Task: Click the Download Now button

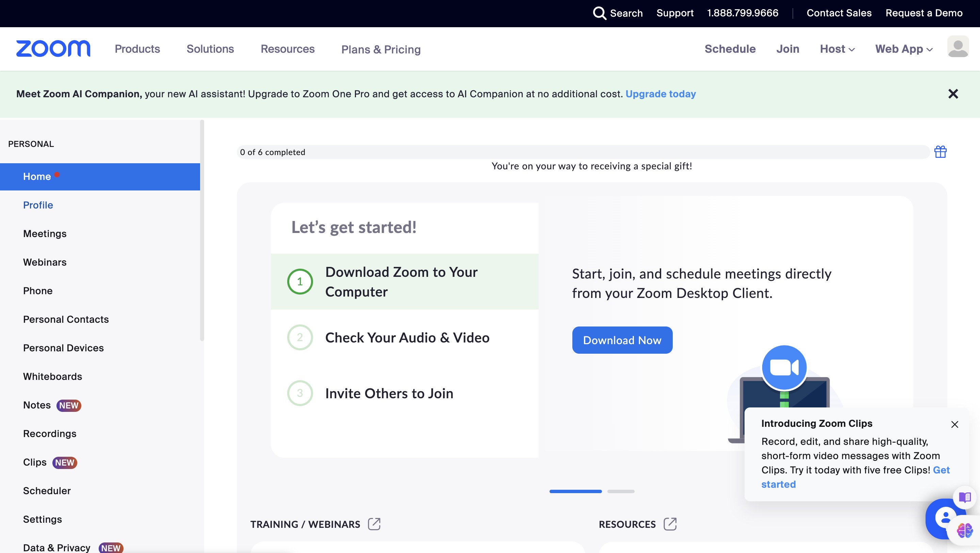Action: 622,340
